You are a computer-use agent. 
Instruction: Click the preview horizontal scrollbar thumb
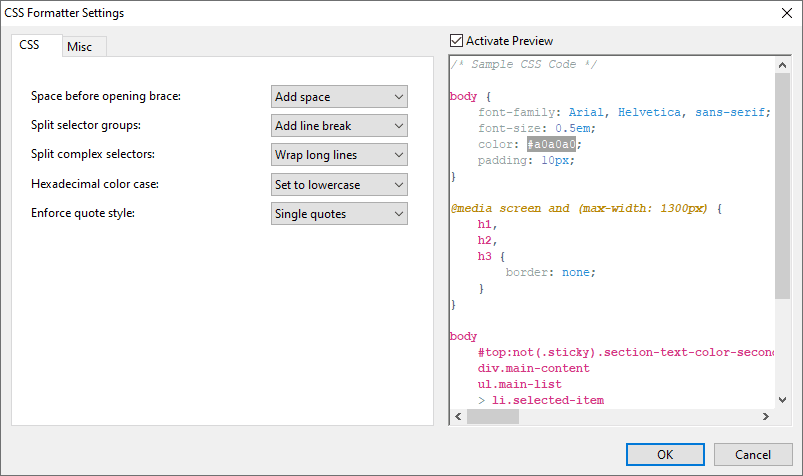pyautogui.click(x=492, y=417)
